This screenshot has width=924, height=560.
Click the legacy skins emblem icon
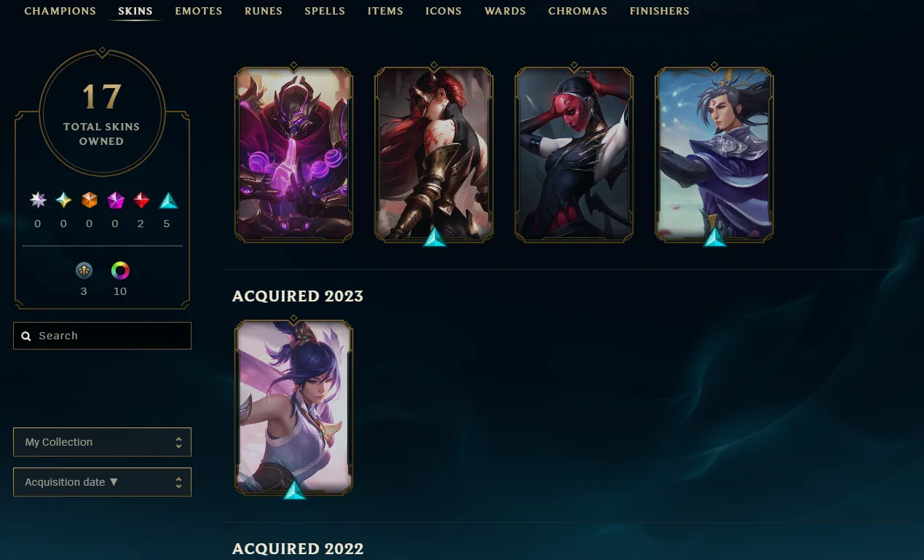pos(84,271)
